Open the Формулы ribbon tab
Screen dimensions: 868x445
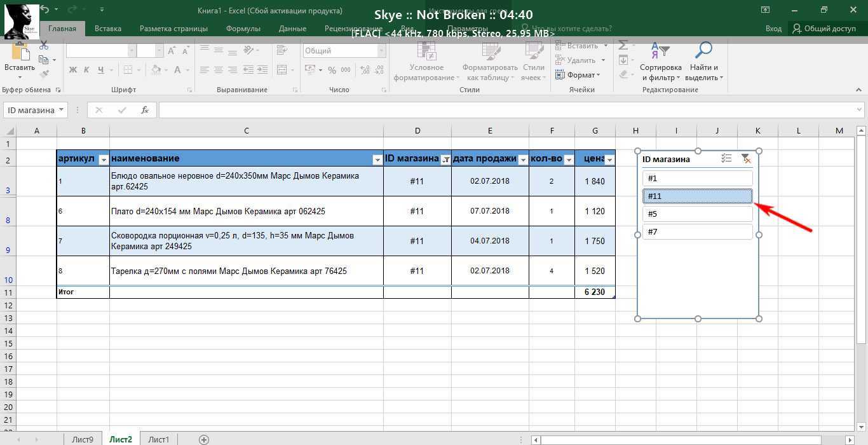(x=243, y=29)
